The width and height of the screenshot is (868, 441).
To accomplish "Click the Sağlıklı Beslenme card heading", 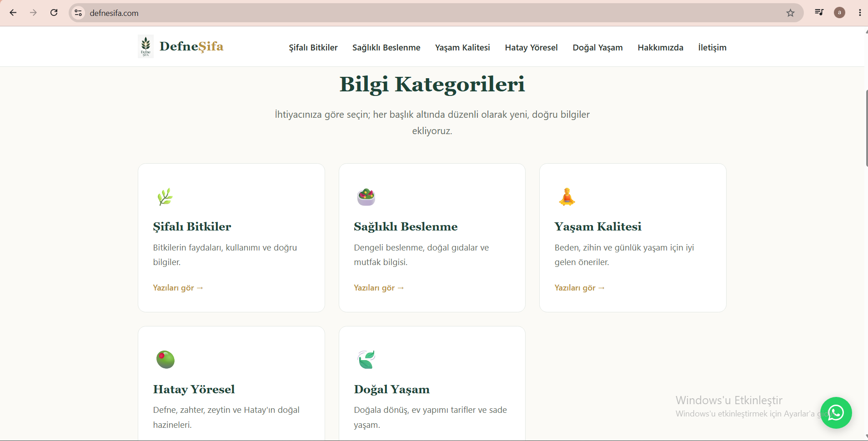I will 406,226.
